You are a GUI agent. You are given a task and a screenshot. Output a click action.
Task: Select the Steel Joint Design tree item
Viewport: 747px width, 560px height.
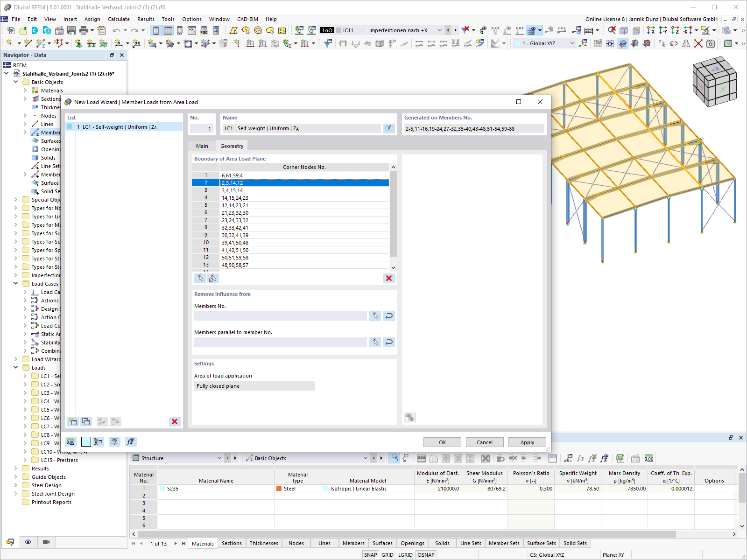(x=53, y=494)
